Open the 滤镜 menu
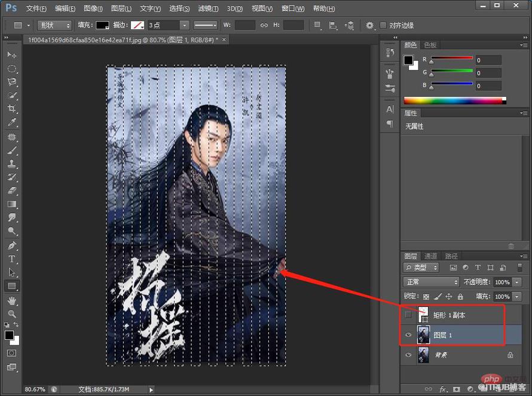 tap(208, 8)
